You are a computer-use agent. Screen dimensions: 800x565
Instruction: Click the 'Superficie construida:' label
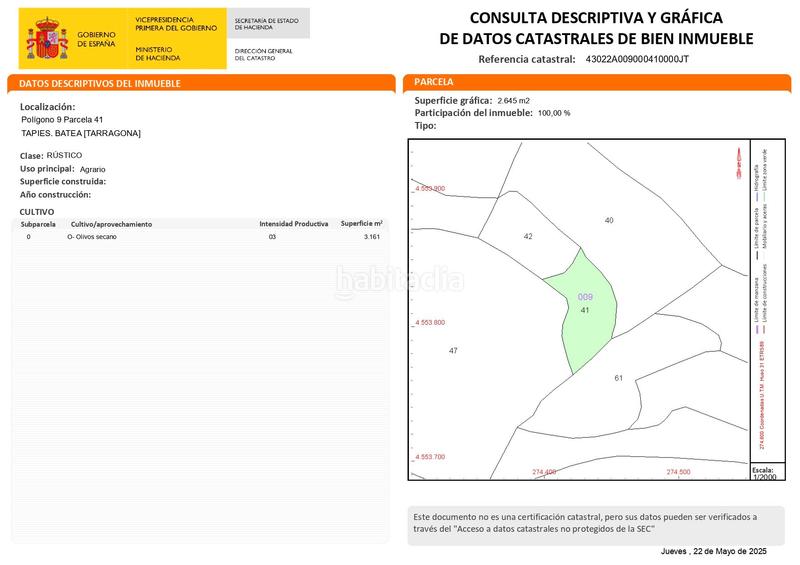pos(63,182)
